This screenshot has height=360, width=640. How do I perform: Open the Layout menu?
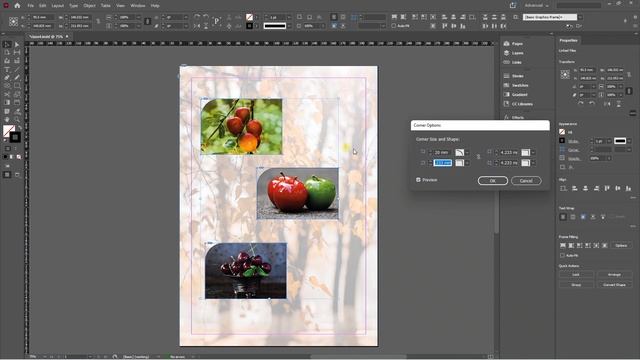58,6
